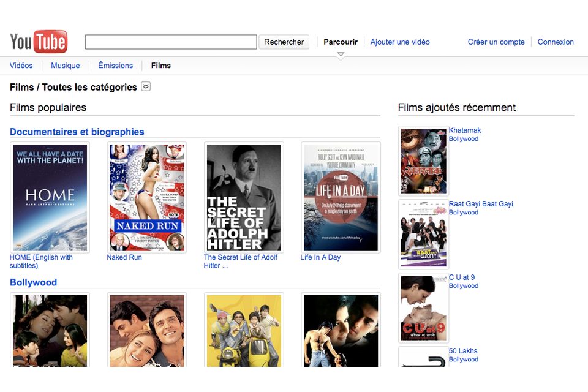Viewport: 588px width, 392px height.
Task: Open the Raat Gayi Baat Gayi thumbnail
Action: (x=423, y=235)
